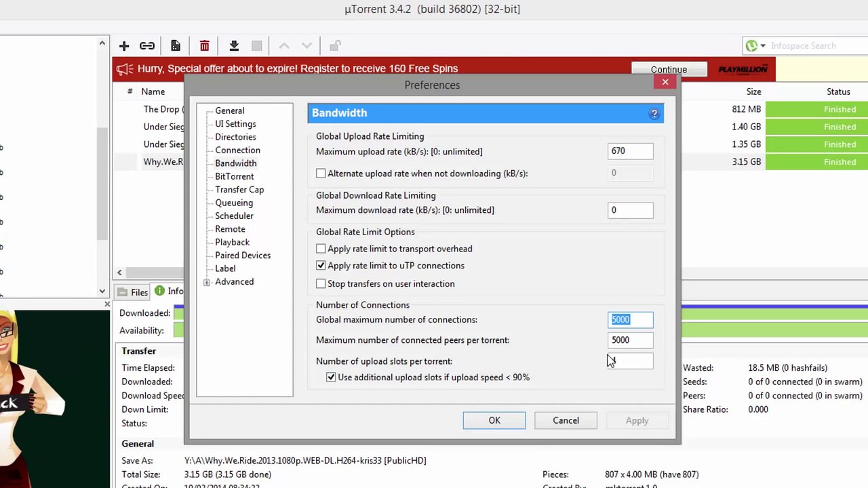Click Add Torrent from URL link icon
Screen dimensions: 868x488
point(147,46)
